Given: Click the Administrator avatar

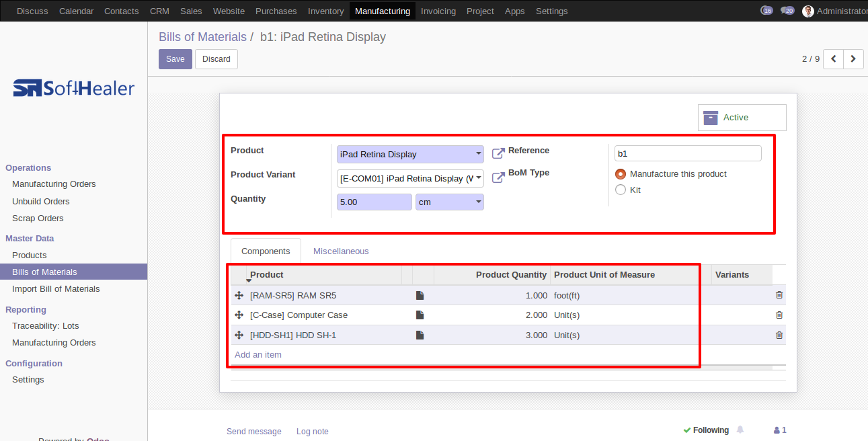Looking at the screenshot, I should pyautogui.click(x=808, y=11).
